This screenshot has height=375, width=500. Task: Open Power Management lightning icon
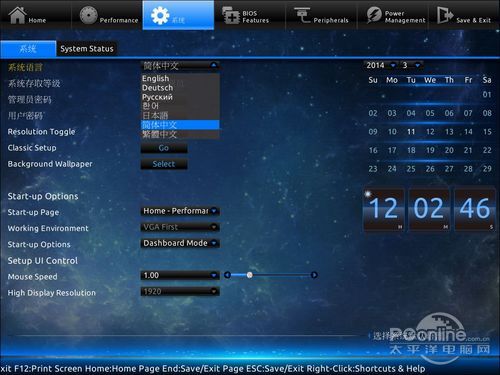click(374, 15)
